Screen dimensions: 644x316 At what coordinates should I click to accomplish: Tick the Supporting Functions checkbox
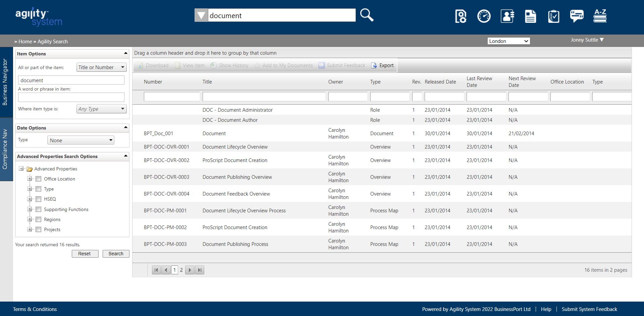(x=39, y=209)
